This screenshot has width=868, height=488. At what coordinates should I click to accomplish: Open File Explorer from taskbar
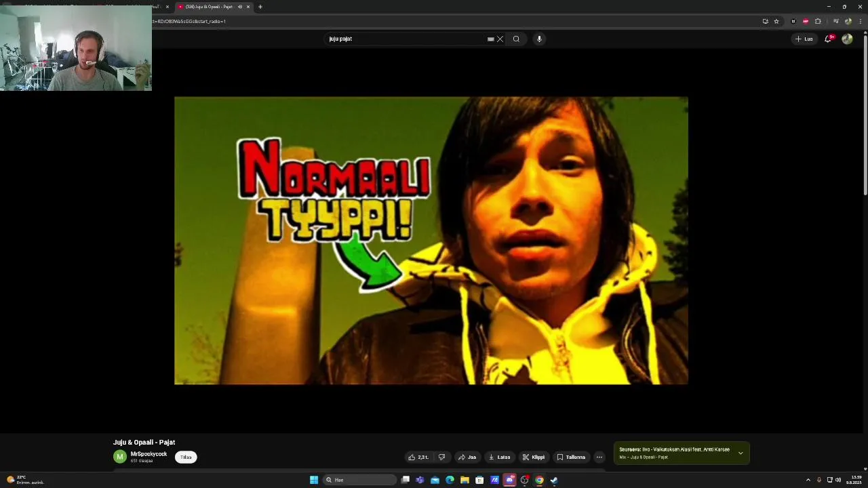[x=465, y=480]
